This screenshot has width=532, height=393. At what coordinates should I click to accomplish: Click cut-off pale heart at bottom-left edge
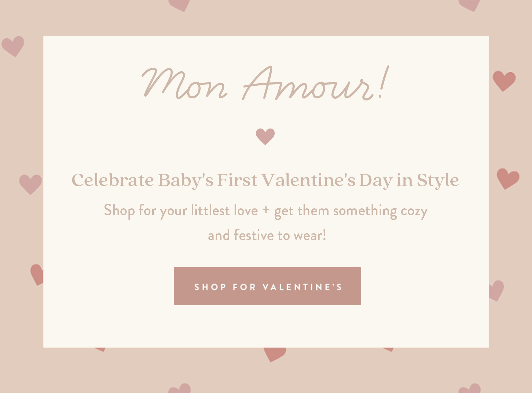180,389
